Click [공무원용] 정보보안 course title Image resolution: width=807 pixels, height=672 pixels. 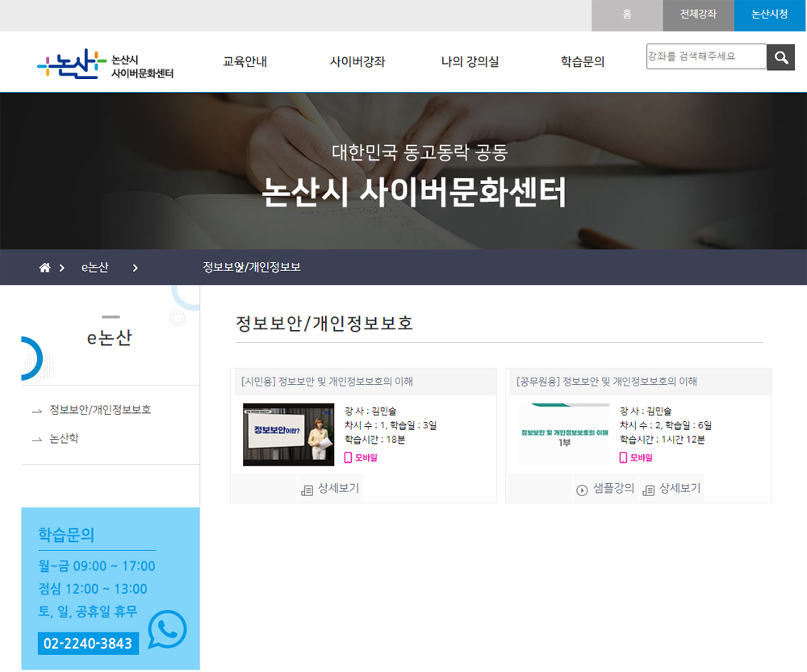[607, 382]
